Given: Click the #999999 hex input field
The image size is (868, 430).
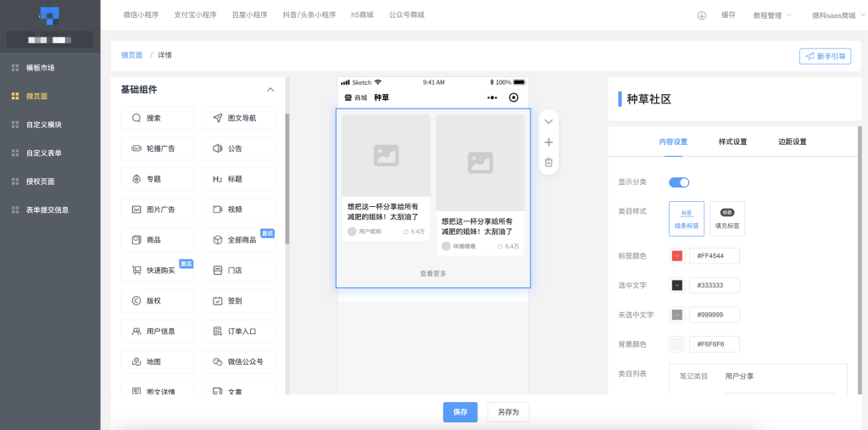Looking at the screenshot, I should click(714, 315).
